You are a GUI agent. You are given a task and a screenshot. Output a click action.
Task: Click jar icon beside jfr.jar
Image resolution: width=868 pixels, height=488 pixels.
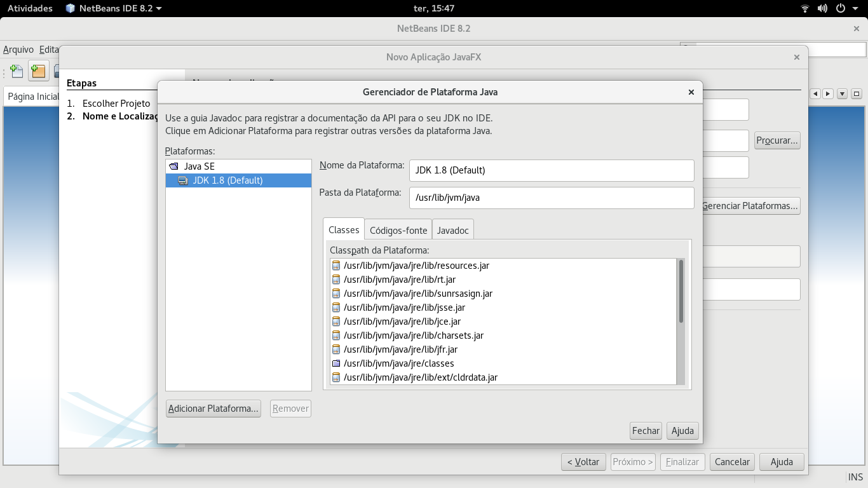(x=336, y=349)
